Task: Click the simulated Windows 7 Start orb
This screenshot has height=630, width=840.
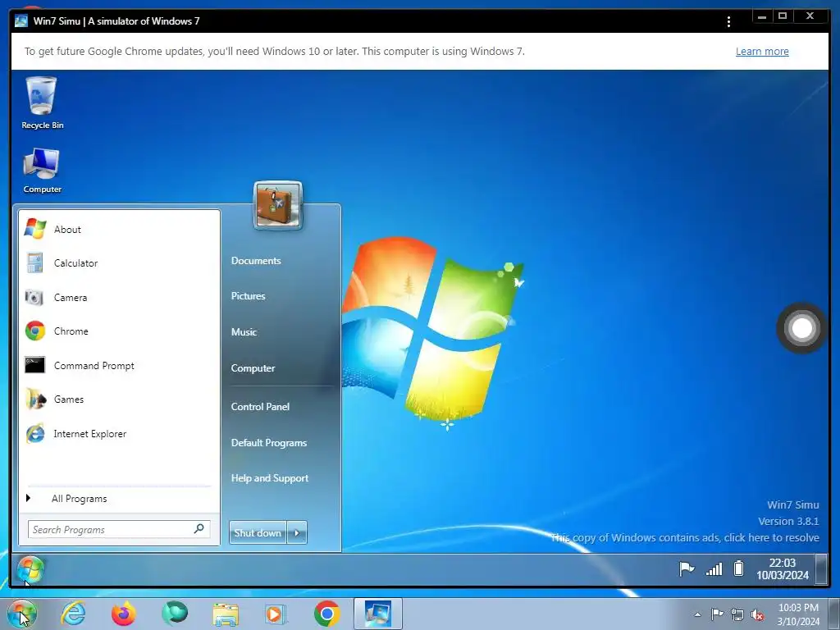Action: 30,569
